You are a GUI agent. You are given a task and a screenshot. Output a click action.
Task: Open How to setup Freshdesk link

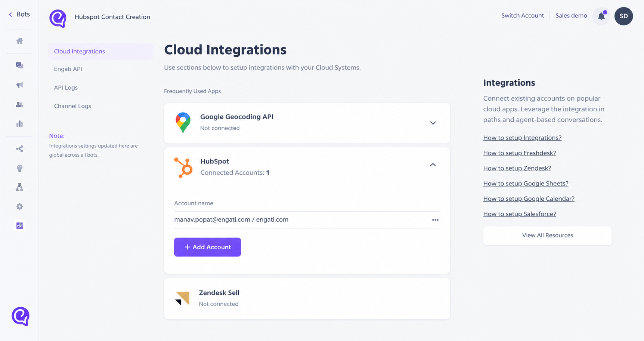(520, 153)
